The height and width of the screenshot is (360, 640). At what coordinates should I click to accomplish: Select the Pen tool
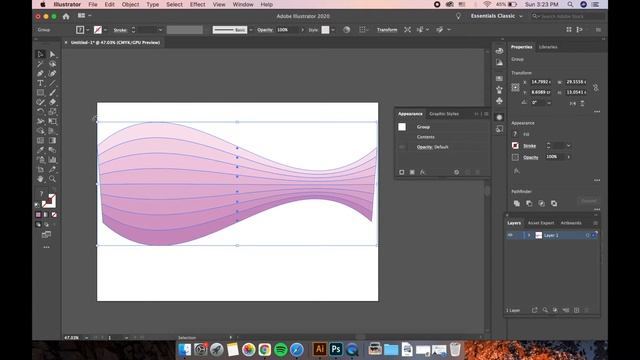pyautogui.click(x=40, y=73)
